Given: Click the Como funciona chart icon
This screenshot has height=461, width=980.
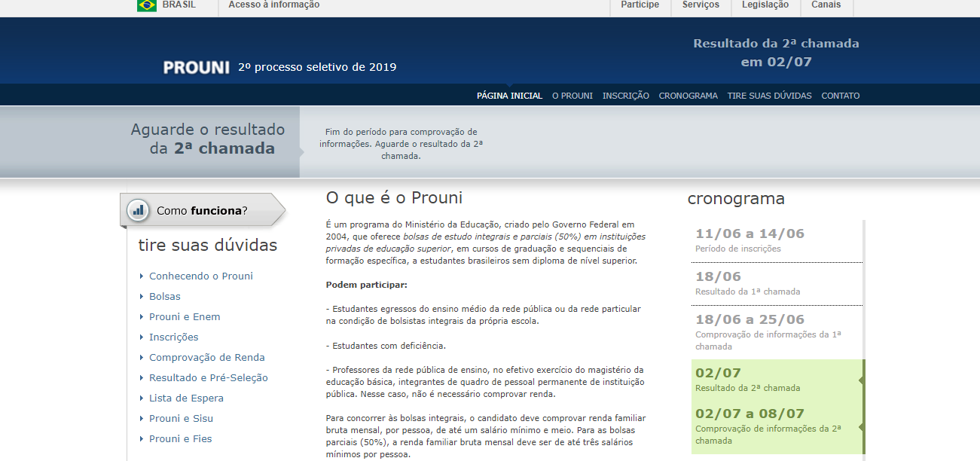Looking at the screenshot, I should [138, 210].
